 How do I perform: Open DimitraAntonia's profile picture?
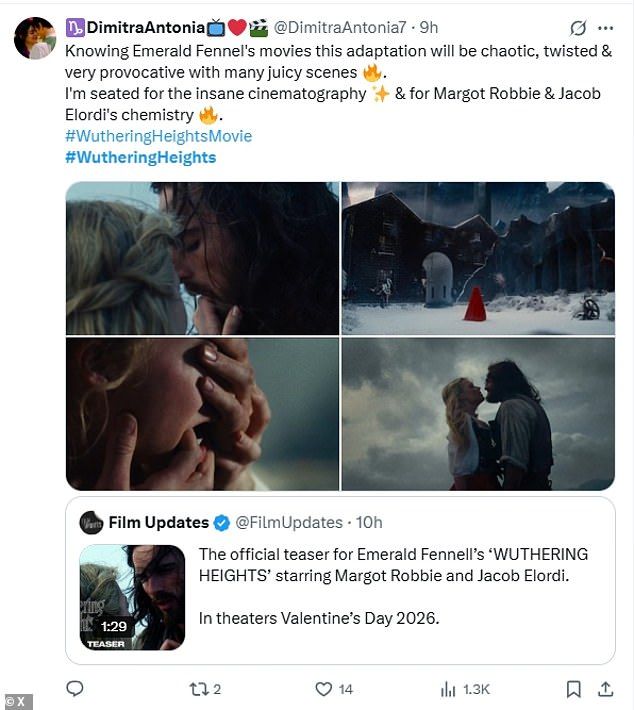tap(35, 38)
